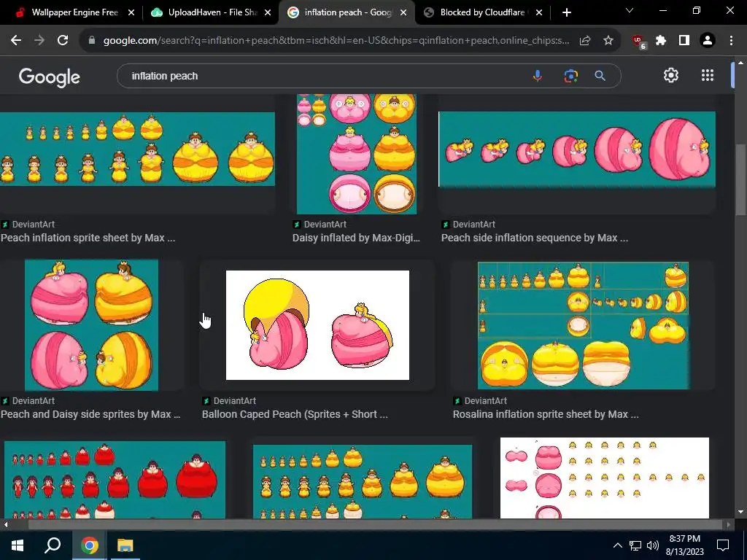Image resolution: width=747 pixels, height=560 pixels.
Task: Click the vertical page scrollbar
Action: [741, 179]
